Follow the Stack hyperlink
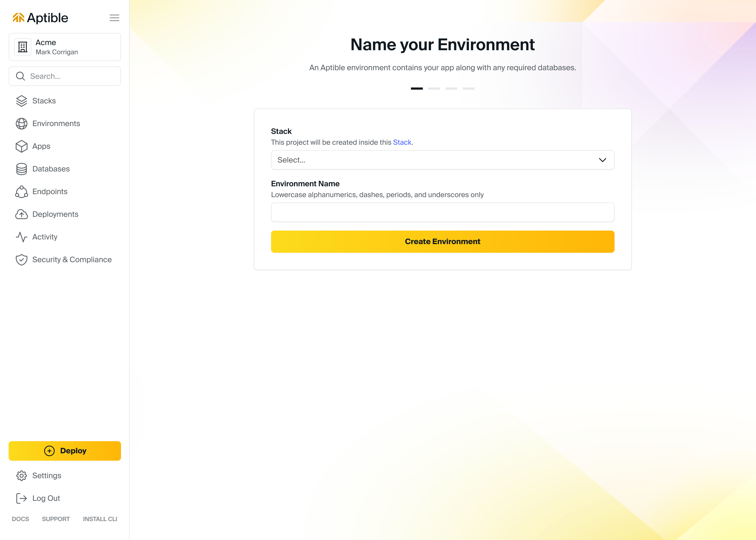The height and width of the screenshot is (540, 756). [402, 142]
